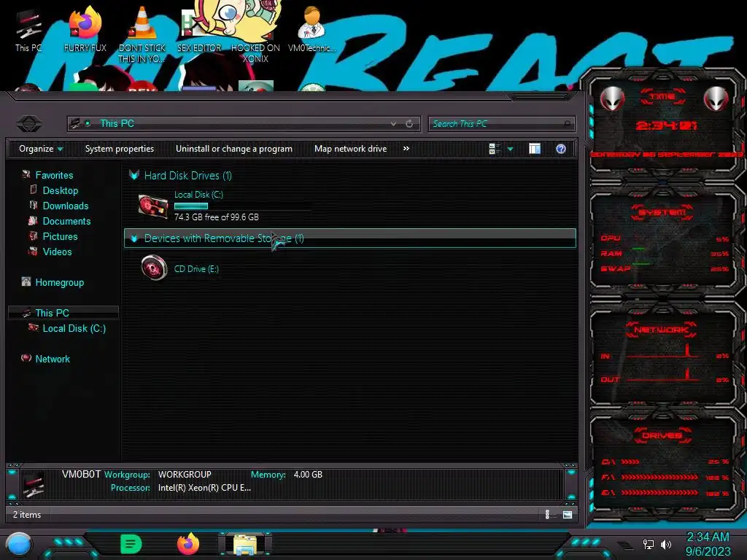Select This PC in navigation pane
Screen dimensions: 747x560
[63, 313]
